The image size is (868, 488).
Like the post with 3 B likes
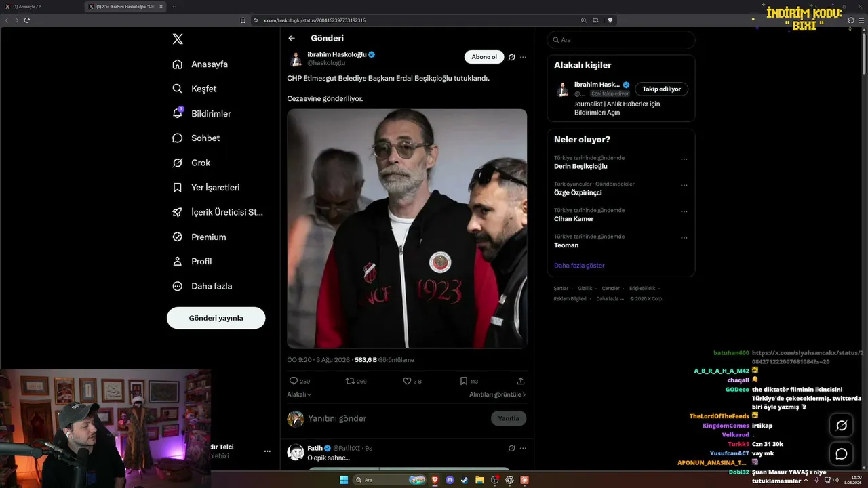[x=407, y=381]
